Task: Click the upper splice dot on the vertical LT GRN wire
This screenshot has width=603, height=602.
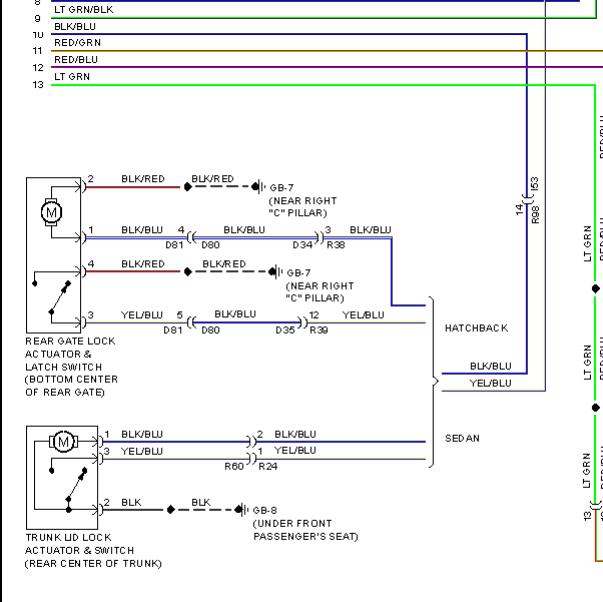Action: point(595,288)
